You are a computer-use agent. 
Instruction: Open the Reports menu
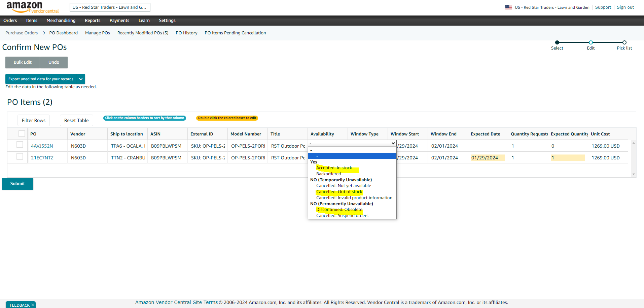[93, 21]
